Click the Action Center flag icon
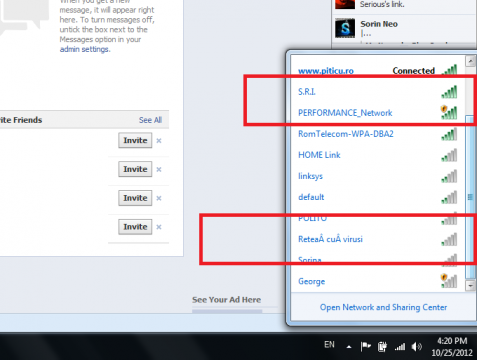 tap(366, 347)
